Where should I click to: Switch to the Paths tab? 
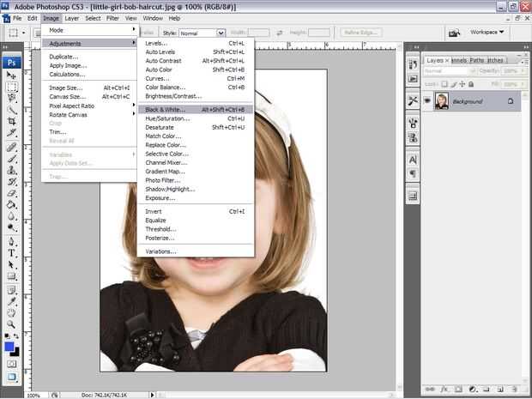(x=477, y=60)
